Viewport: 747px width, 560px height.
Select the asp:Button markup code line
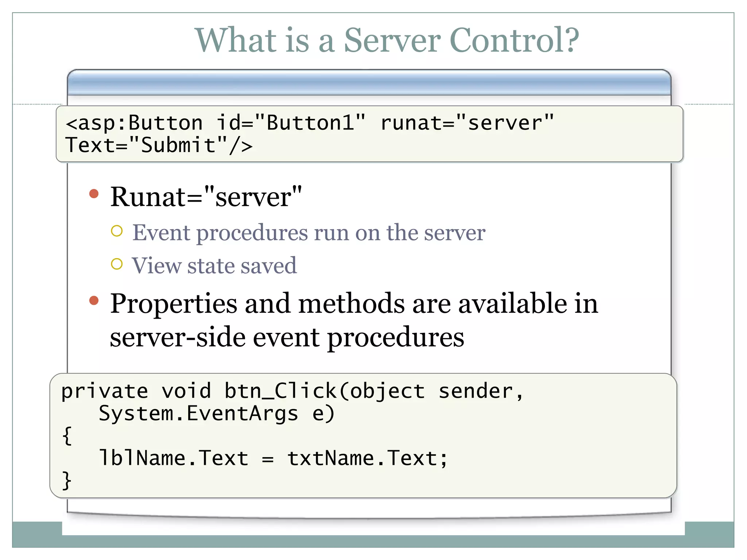click(309, 122)
